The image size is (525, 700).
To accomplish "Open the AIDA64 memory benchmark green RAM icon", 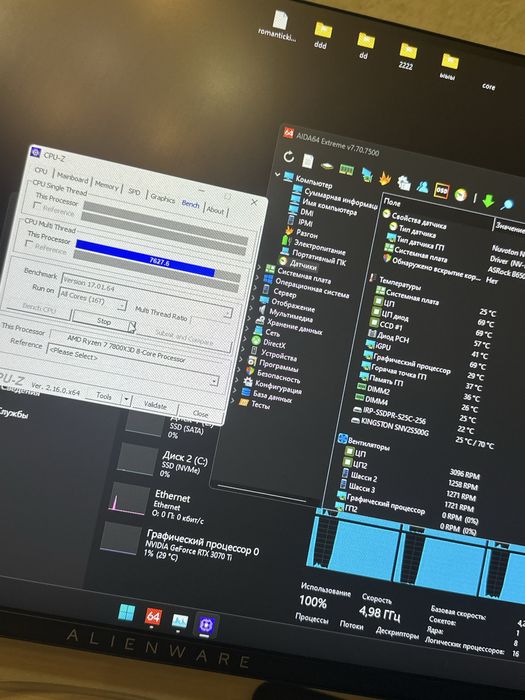I will [346, 170].
